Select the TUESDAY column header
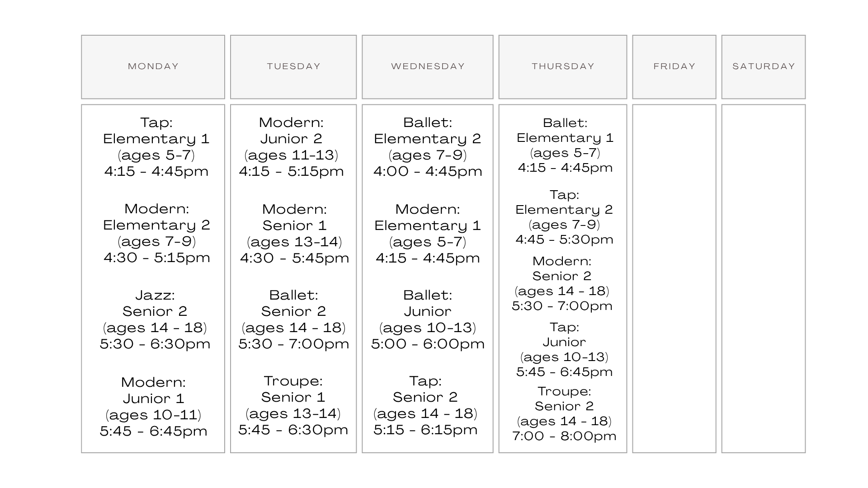The width and height of the screenshot is (868, 488). click(293, 67)
